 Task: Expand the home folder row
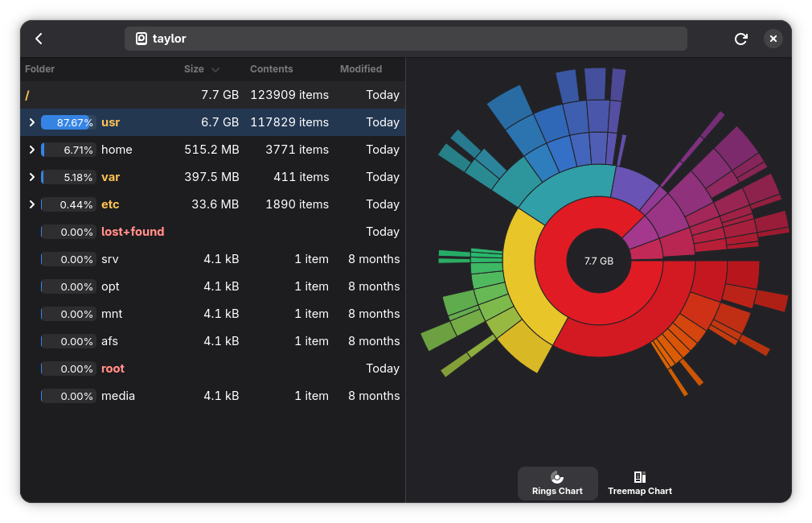coord(32,150)
